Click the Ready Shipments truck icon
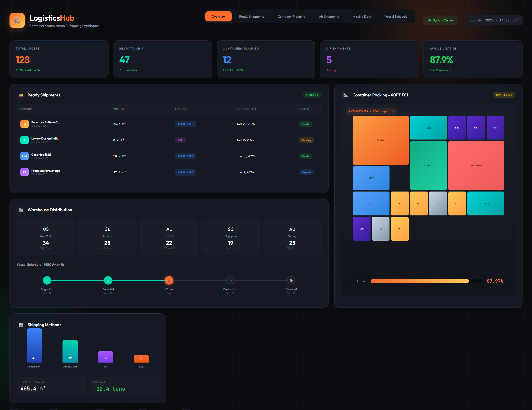The height and width of the screenshot is (410, 532). point(21,95)
